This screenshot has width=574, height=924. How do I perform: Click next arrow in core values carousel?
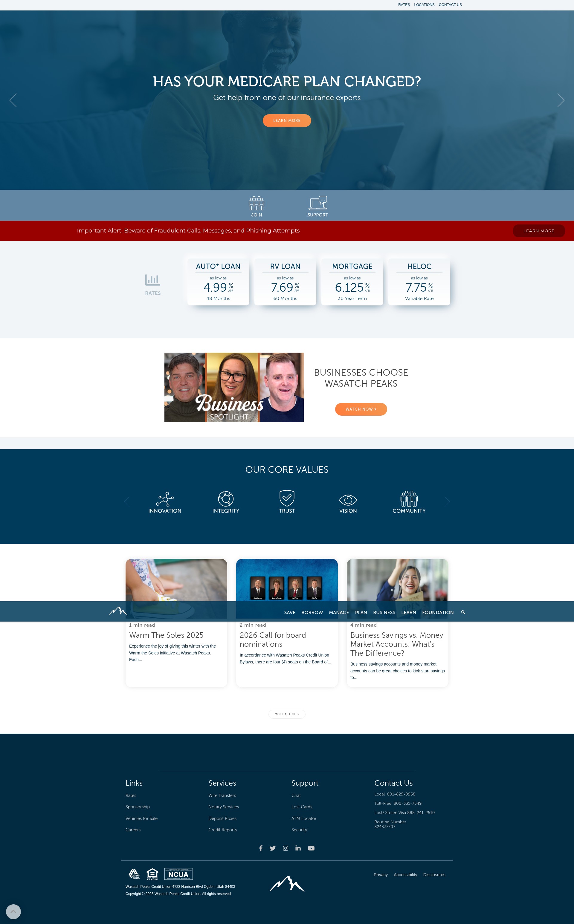[447, 502]
